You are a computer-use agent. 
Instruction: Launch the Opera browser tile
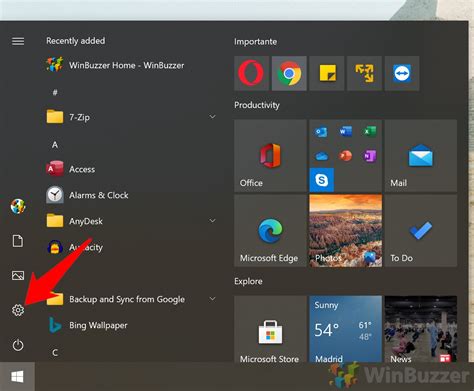251,73
